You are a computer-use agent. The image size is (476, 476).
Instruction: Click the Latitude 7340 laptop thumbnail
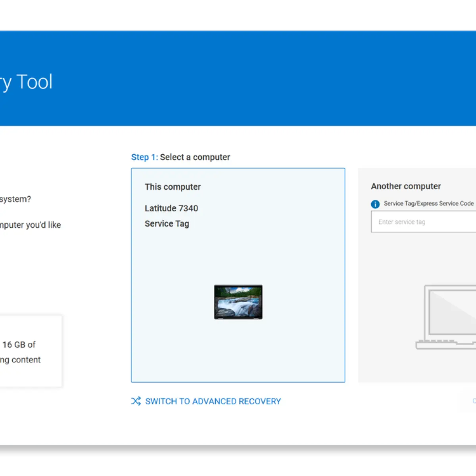(238, 302)
